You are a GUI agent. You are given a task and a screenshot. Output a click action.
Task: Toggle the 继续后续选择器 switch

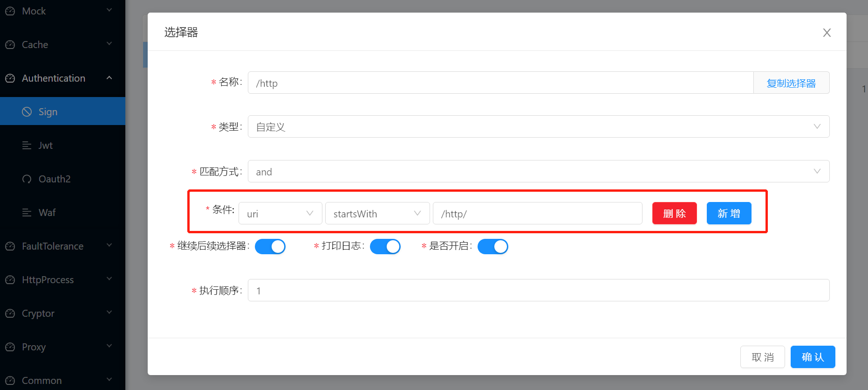(x=270, y=246)
